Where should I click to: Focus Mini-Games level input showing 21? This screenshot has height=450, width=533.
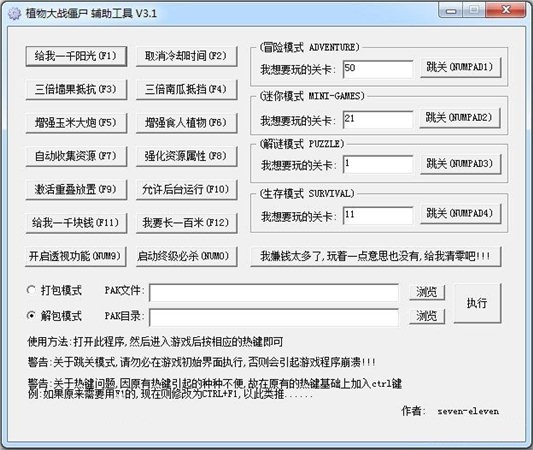pos(378,120)
